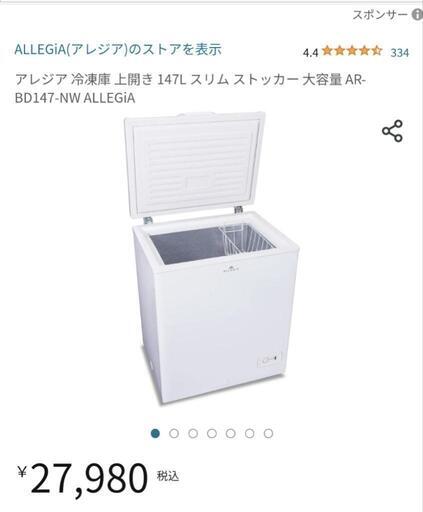The height and width of the screenshot is (512, 423).
Task: Tap the open freezer lid in image
Action: pos(195,164)
